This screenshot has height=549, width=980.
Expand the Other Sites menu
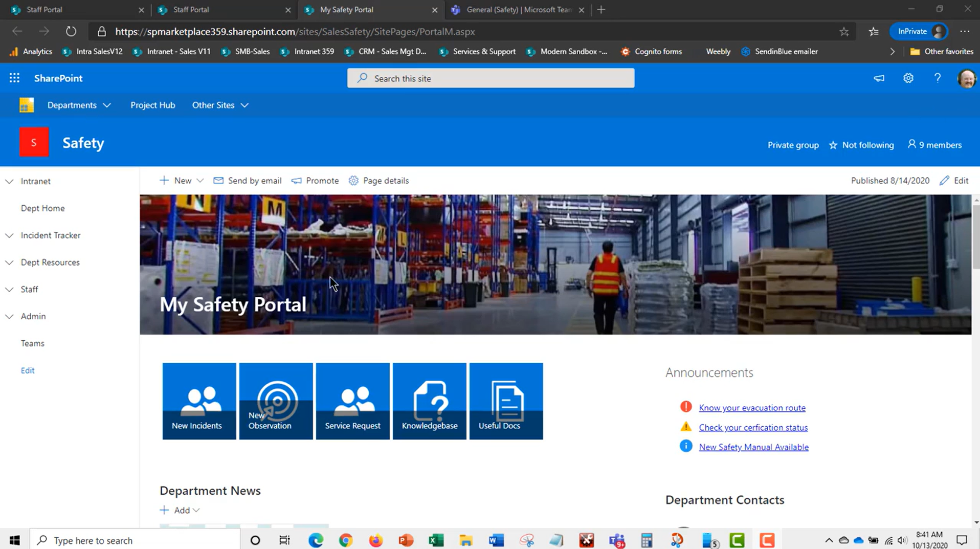click(220, 105)
